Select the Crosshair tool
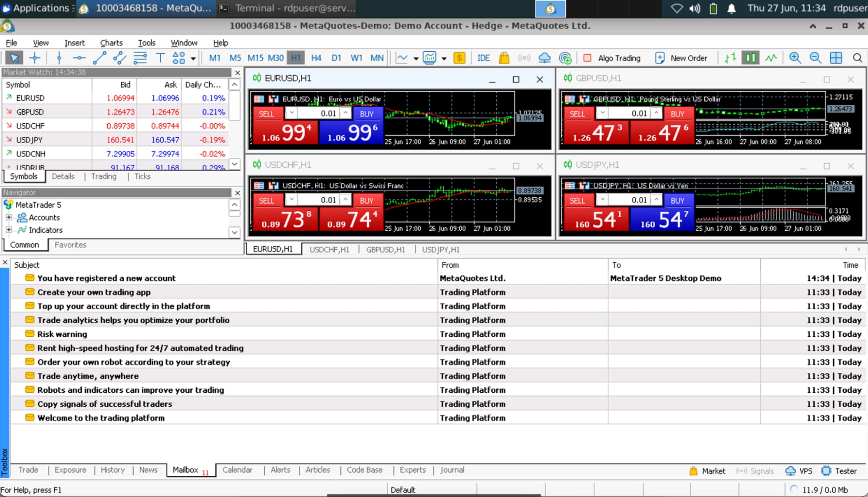This screenshot has height=497, width=868. (35, 57)
